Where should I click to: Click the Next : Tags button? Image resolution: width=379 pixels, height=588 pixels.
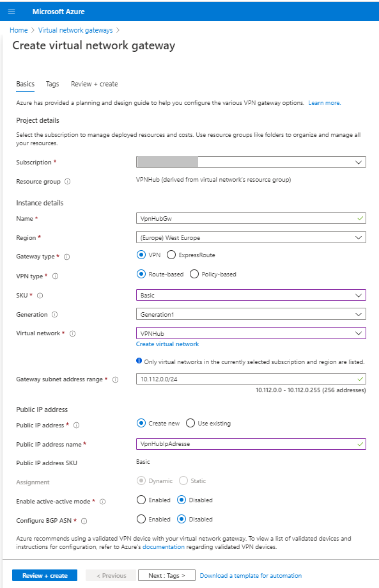coord(167,575)
